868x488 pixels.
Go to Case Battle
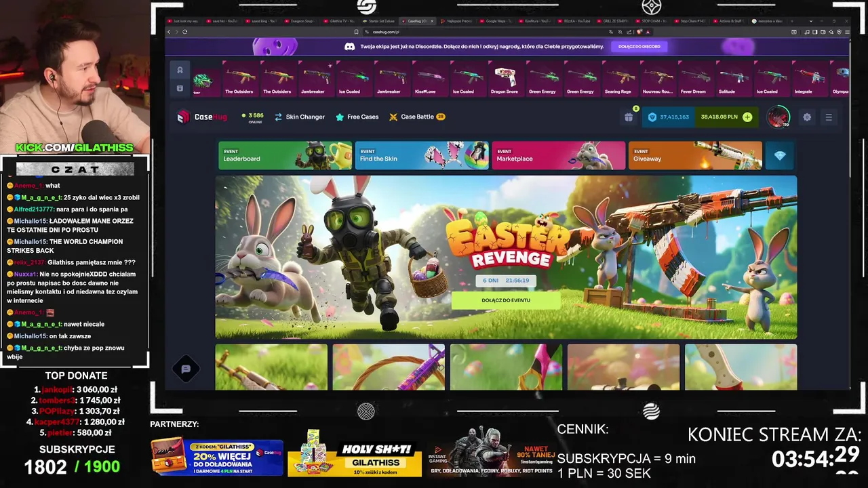coord(416,117)
